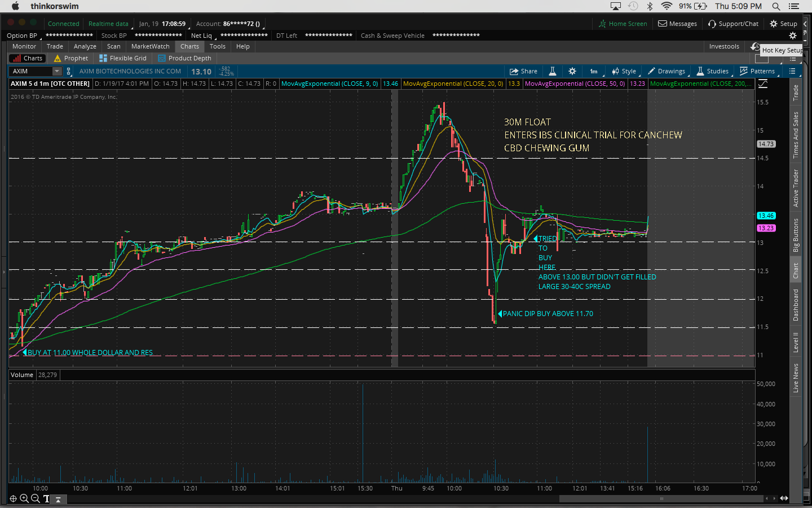The width and height of the screenshot is (812, 508).
Task: Open the Setup menu
Action: coord(784,24)
